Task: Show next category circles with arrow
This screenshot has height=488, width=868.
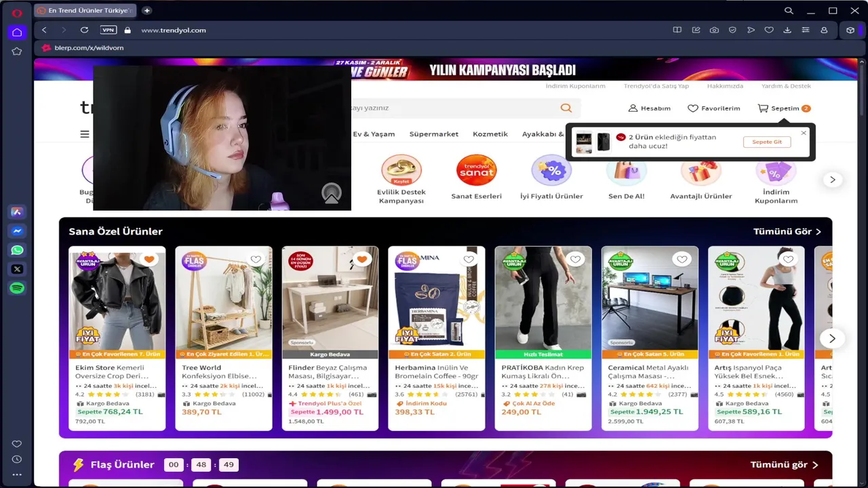Action: [x=832, y=180]
